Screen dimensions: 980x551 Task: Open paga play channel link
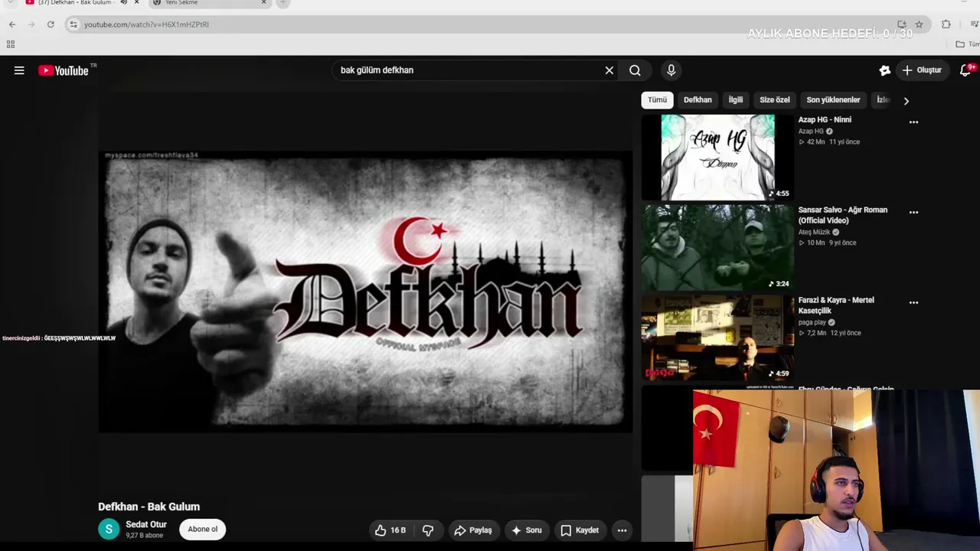point(812,323)
